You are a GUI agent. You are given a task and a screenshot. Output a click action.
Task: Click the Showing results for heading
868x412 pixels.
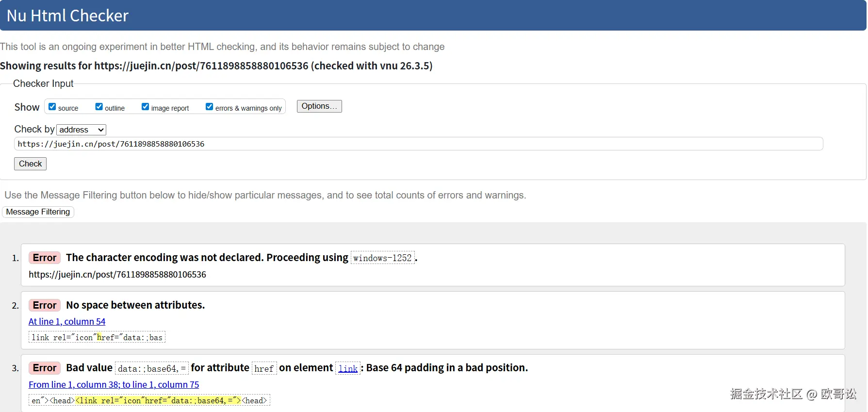[216, 66]
